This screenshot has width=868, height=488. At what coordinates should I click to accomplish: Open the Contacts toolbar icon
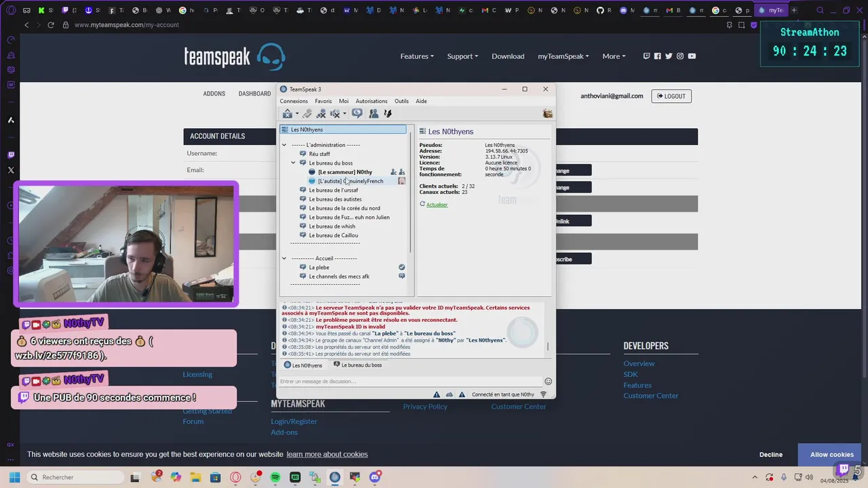(x=374, y=114)
